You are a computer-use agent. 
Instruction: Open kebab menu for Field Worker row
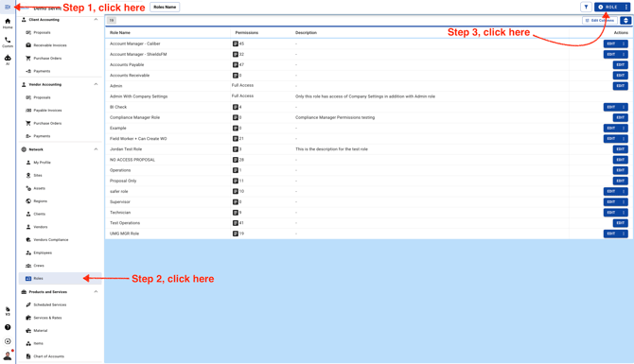pos(624,139)
